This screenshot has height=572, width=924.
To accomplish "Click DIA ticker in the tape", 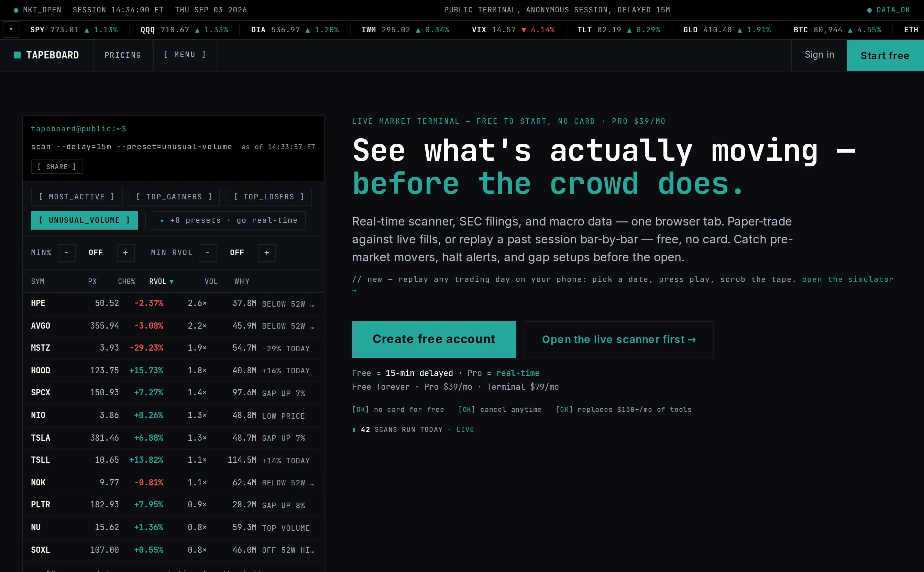I will point(295,30).
